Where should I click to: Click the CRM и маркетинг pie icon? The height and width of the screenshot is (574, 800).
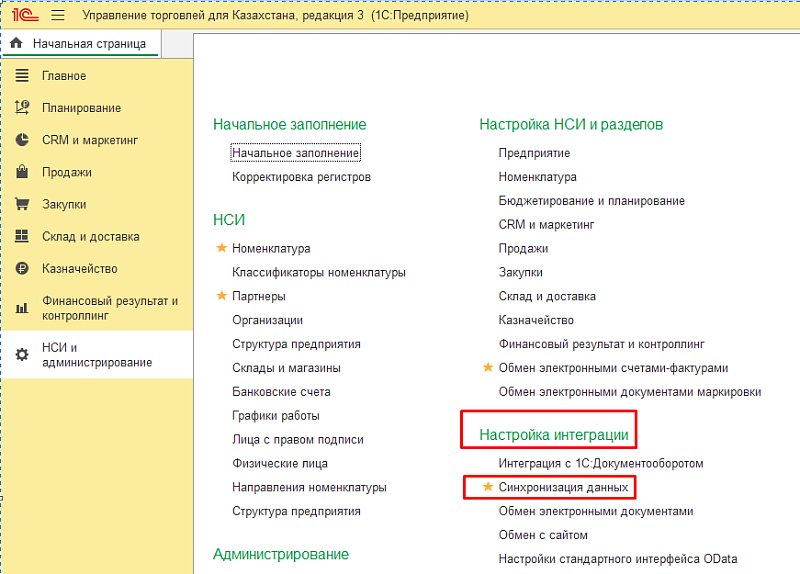click(22, 140)
